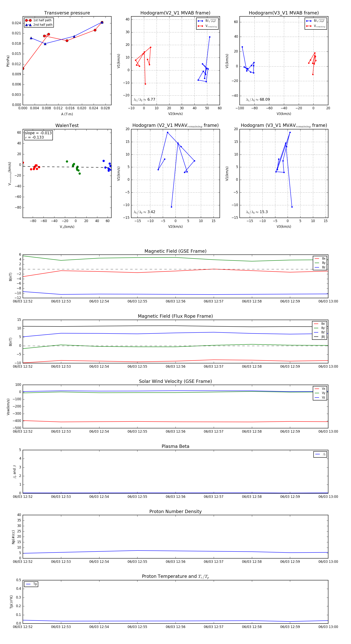The width and height of the screenshot is (351, 644).
Task: Click the "Transverse pressure" plot title
Action: click(x=67, y=13)
